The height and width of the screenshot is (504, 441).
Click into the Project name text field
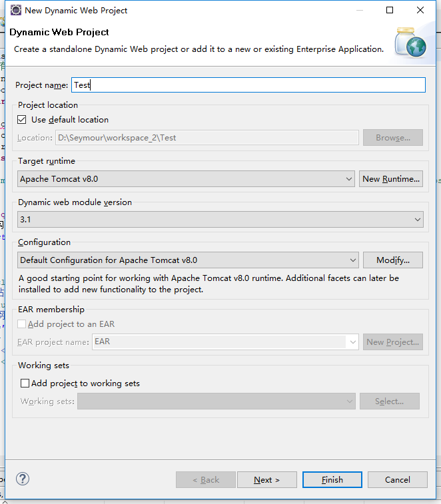(x=248, y=85)
